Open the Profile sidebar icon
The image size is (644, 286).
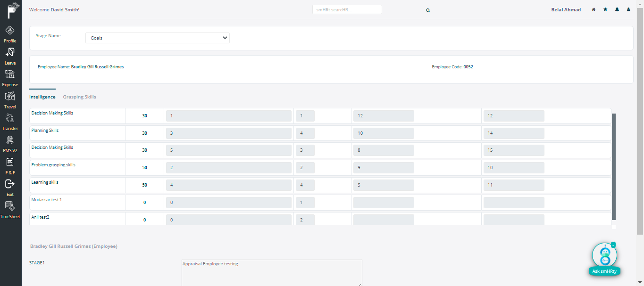[10, 31]
